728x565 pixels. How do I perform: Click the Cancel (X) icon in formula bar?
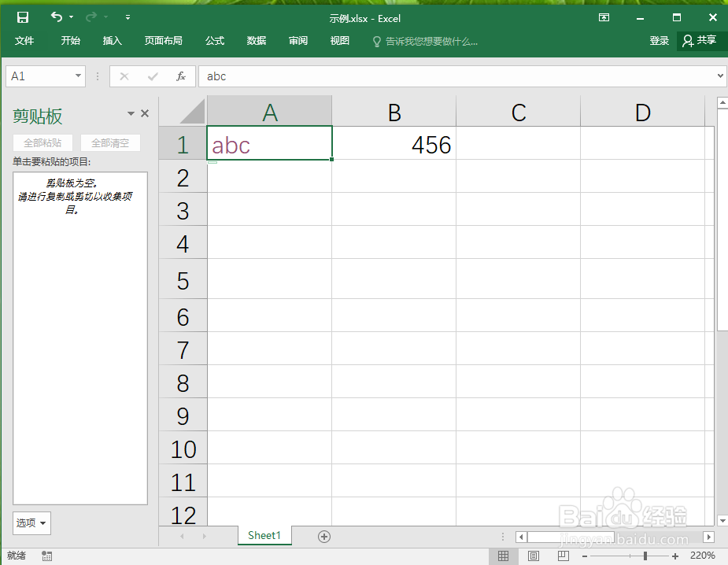point(124,76)
